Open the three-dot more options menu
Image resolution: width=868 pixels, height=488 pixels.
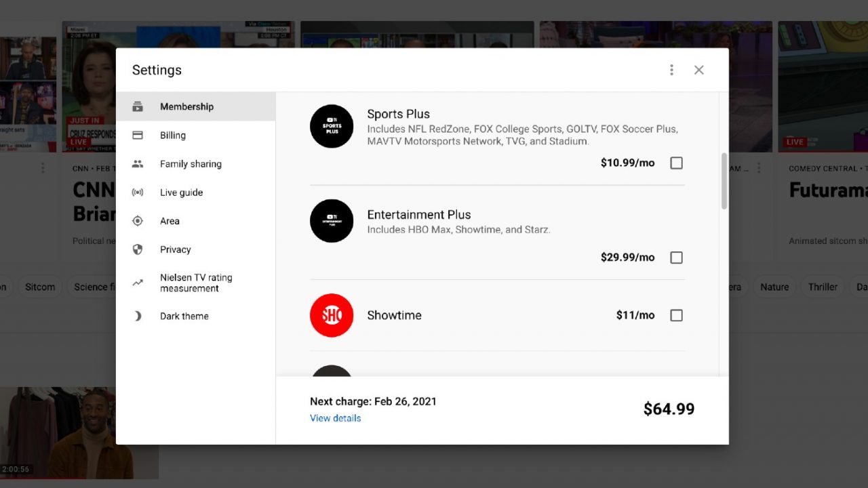[671, 70]
